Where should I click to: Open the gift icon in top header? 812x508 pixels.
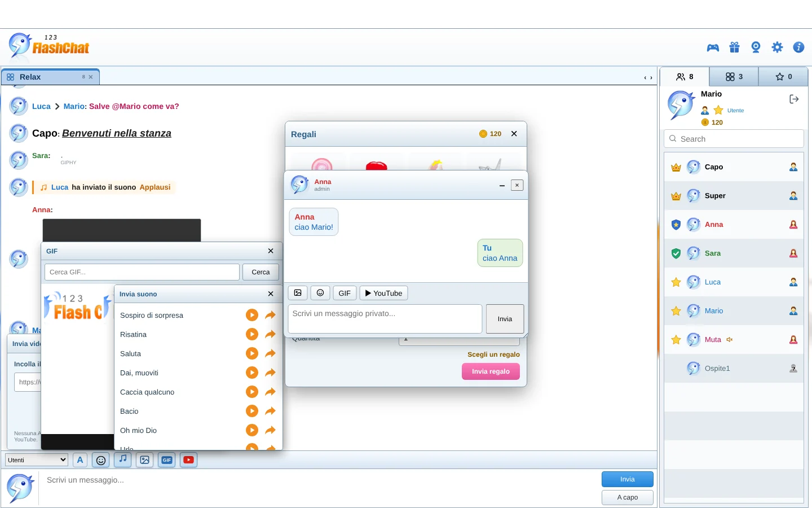click(x=734, y=47)
